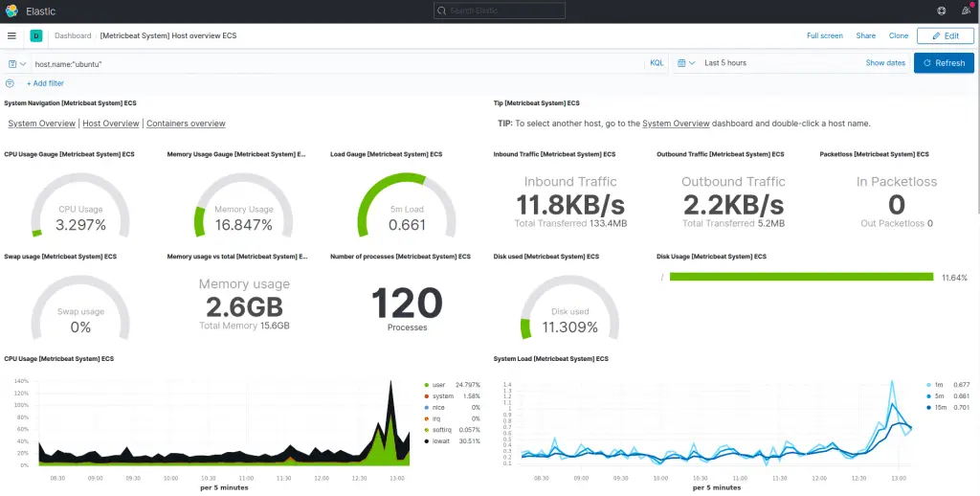The width and height of the screenshot is (980, 496).
Task: Click the System Load chart panel title
Action: click(550, 359)
